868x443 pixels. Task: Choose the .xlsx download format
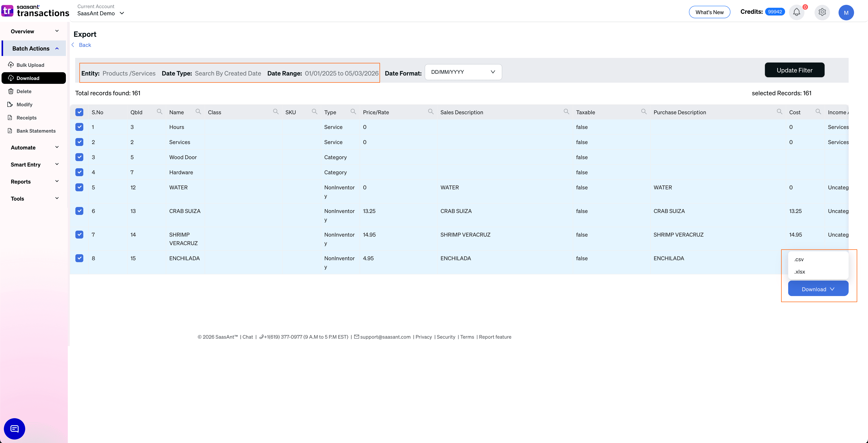pyautogui.click(x=799, y=272)
